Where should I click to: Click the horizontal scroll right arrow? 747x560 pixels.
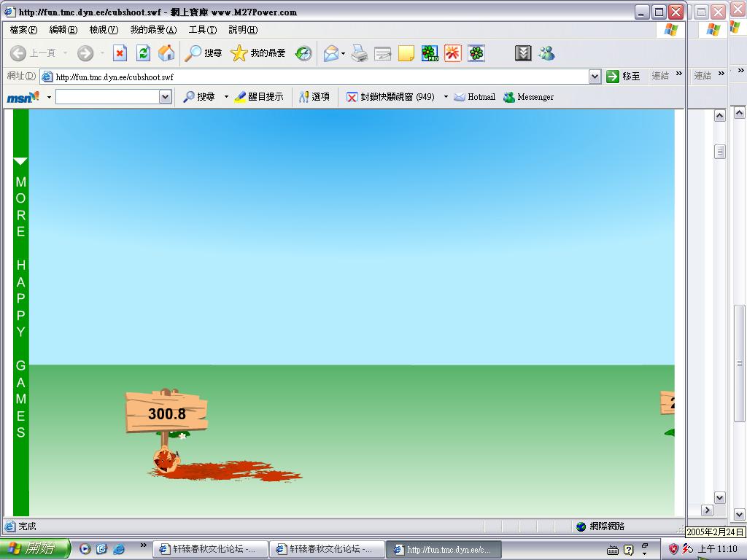(708, 510)
